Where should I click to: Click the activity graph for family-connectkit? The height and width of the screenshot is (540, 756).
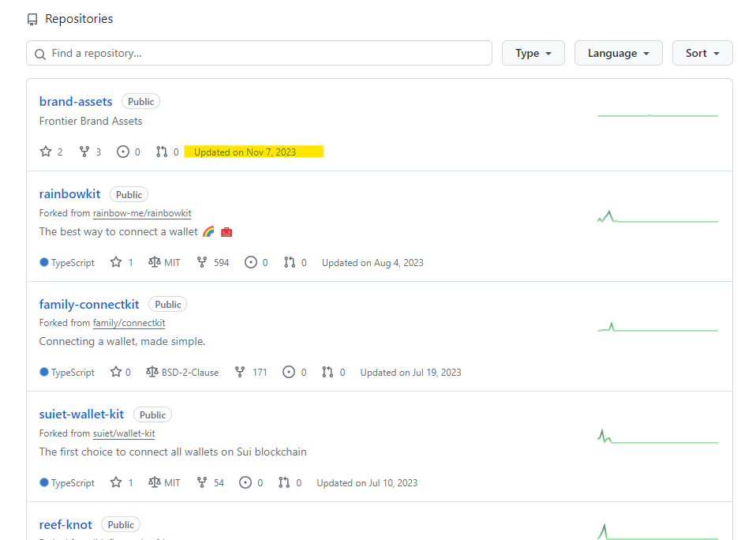[x=657, y=328]
